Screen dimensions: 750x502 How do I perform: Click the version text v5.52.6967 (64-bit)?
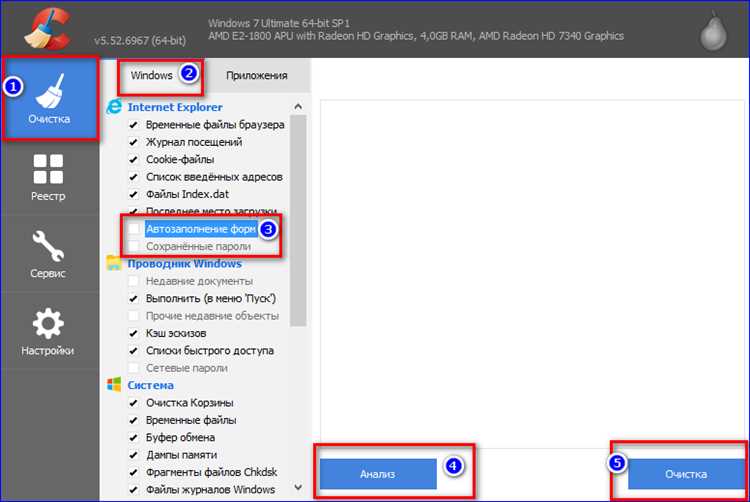(140, 40)
